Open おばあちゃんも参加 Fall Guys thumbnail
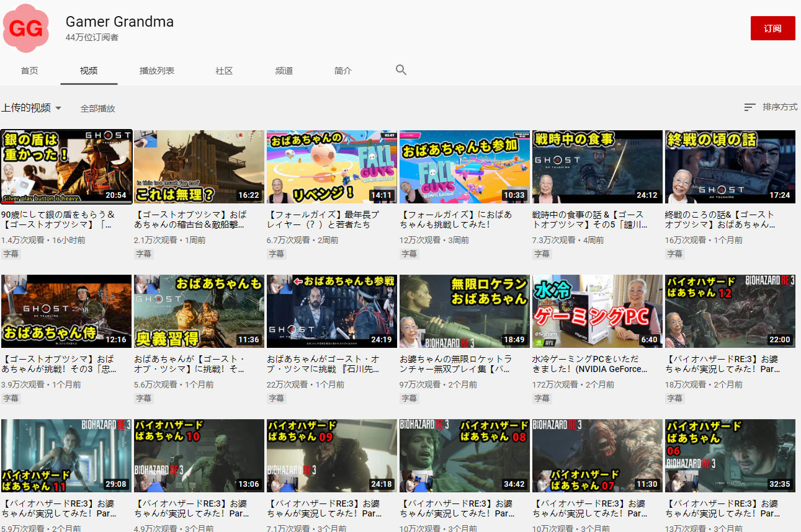This screenshot has width=801, height=532. [465, 167]
